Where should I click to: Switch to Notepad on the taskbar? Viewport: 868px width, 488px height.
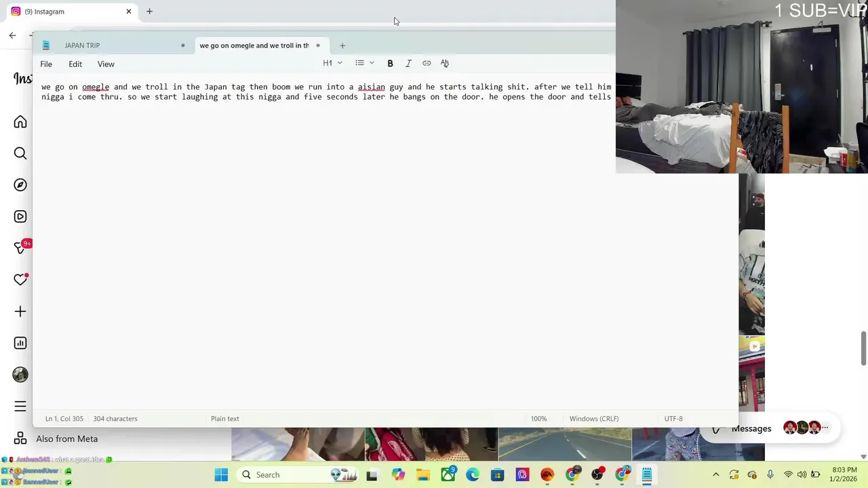pyautogui.click(x=647, y=475)
